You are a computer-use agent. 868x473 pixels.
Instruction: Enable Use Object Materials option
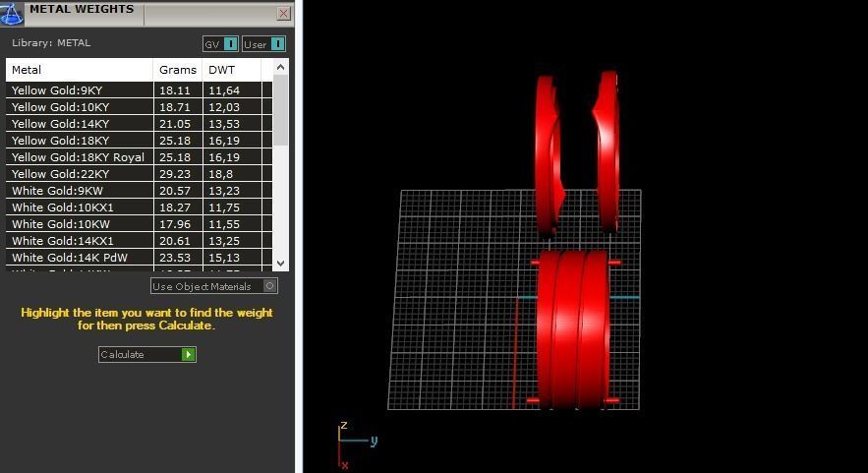pos(213,286)
